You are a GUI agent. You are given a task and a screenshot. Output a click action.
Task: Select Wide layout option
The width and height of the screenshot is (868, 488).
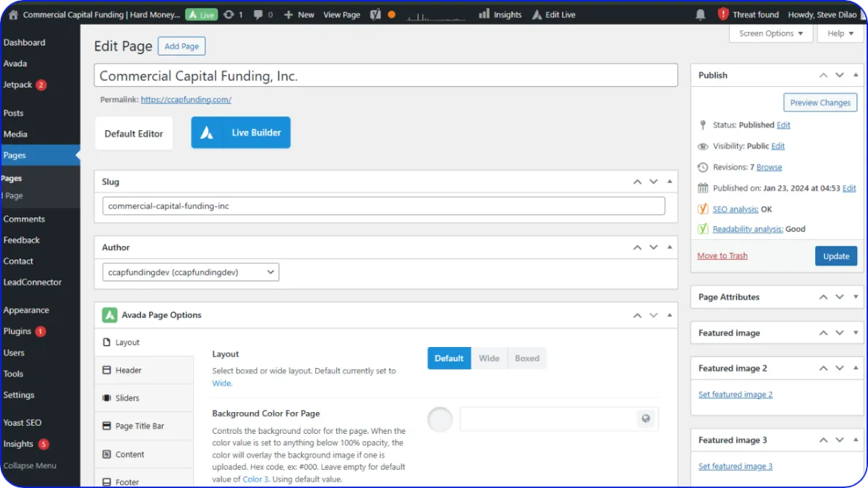489,359
